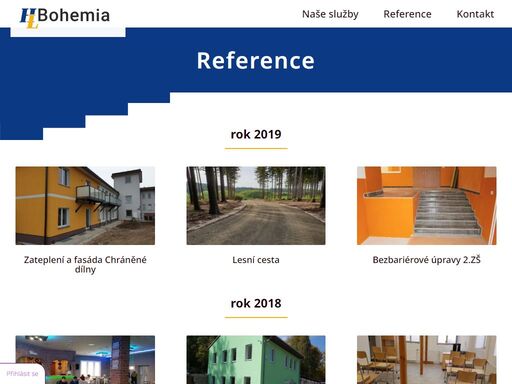Click the Lesní cesta caption
The image size is (512, 384).
pos(256,260)
